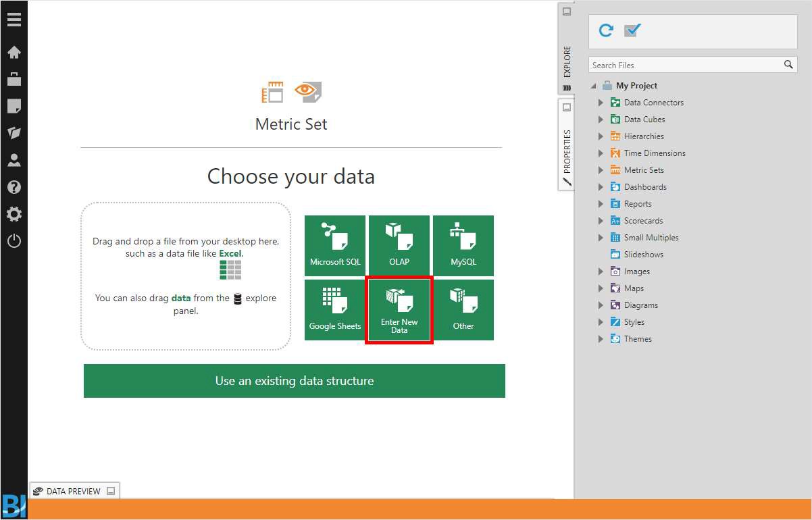This screenshot has height=520, width=812.
Task: Select Enter New Data as data source
Action: pos(399,309)
